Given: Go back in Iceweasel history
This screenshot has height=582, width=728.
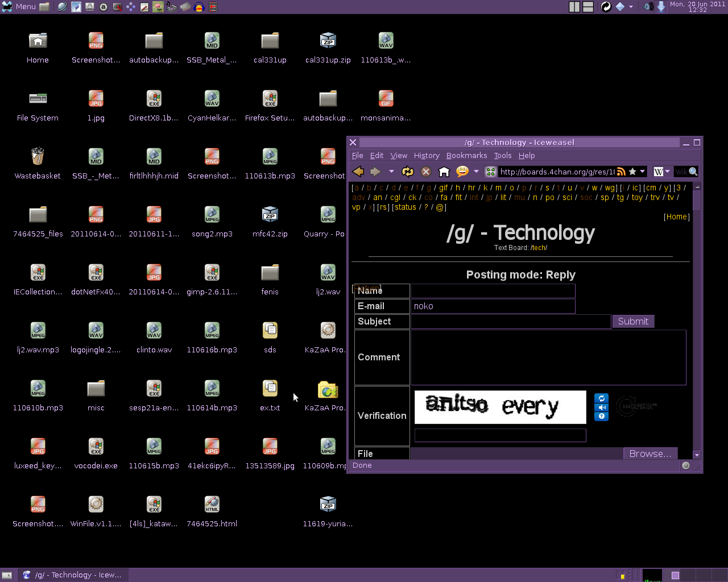Looking at the screenshot, I should coord(358,172).
